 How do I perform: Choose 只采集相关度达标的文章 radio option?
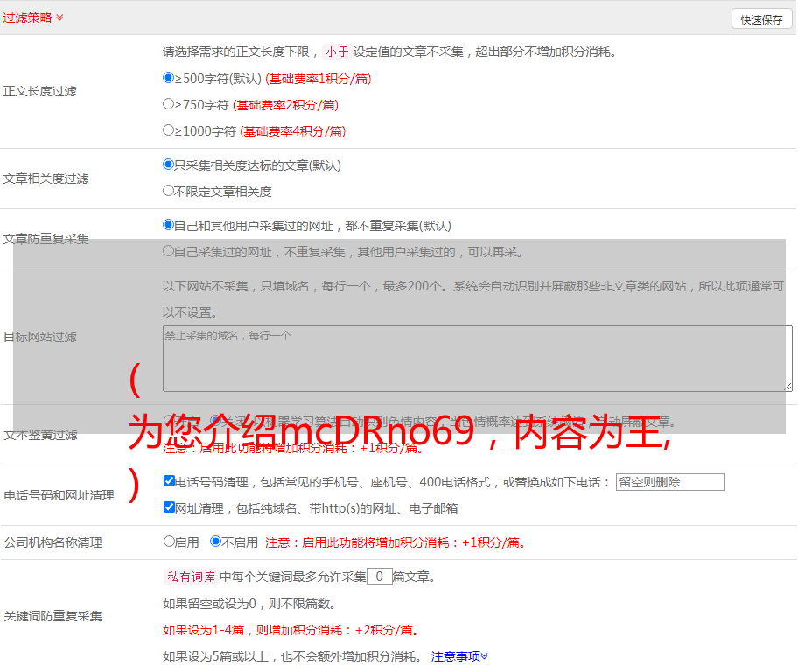[x=169, y=164]
